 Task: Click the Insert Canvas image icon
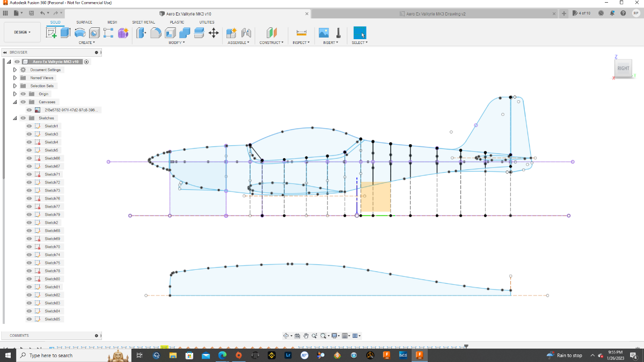point(324,33)
